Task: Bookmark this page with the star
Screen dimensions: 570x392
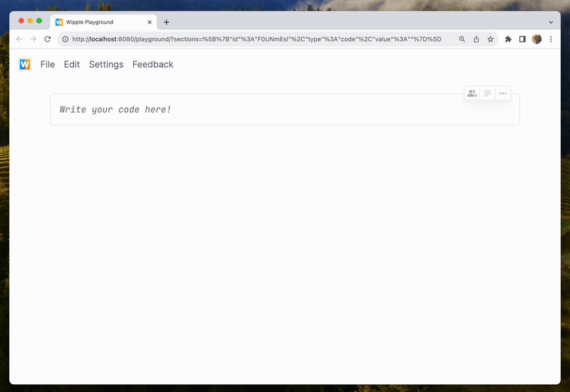Action: tap(490, 39)
